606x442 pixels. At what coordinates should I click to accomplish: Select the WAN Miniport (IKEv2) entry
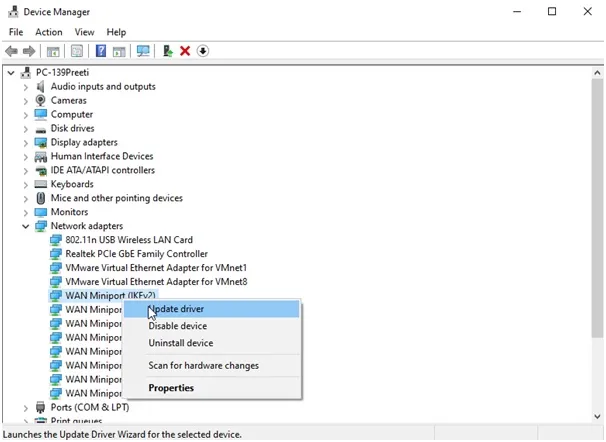pos(111,296)
